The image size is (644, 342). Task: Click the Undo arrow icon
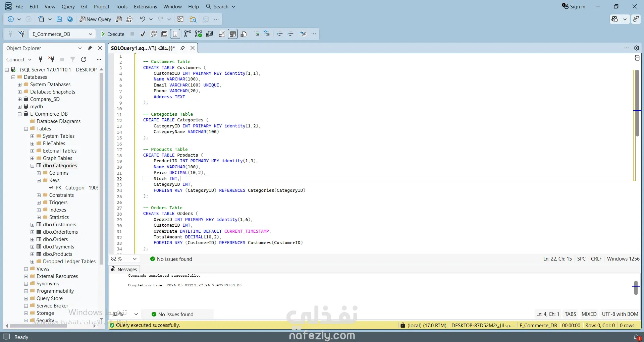[143, 19]
